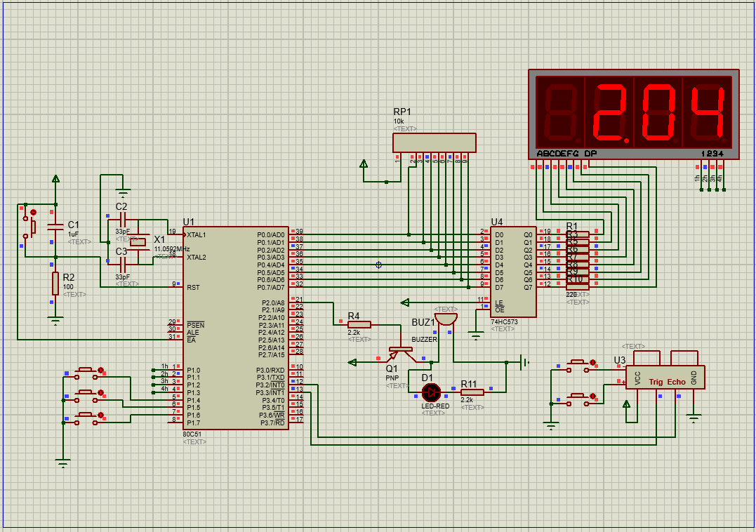
Task: Select resistor R4 symbol
Action: point(359,324)
